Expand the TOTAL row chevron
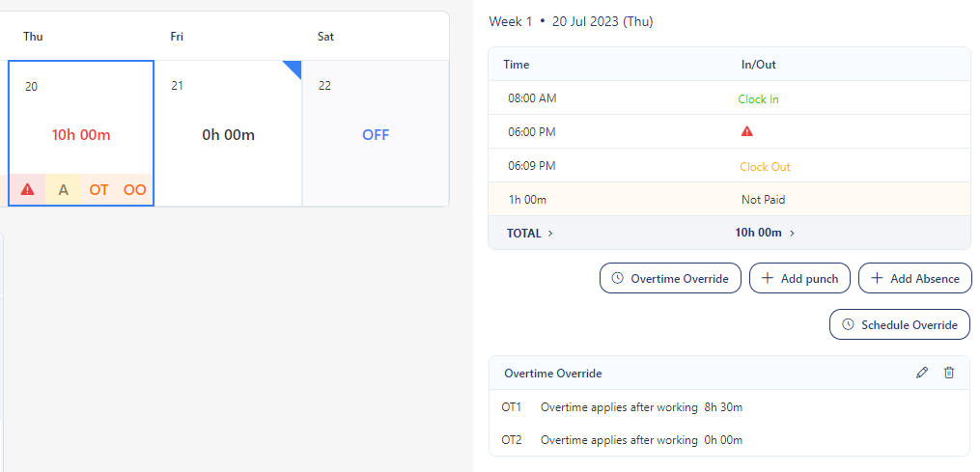Viewport: 980px width, 472px height. [x=550, y=233]
